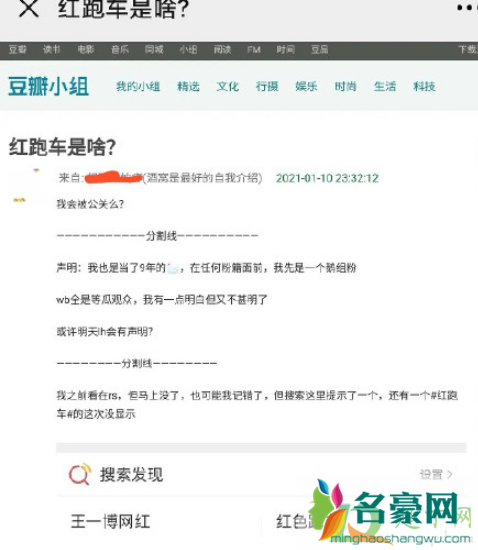
Task: Open 时间 in the top bar
Action: [x=285, y=49]
